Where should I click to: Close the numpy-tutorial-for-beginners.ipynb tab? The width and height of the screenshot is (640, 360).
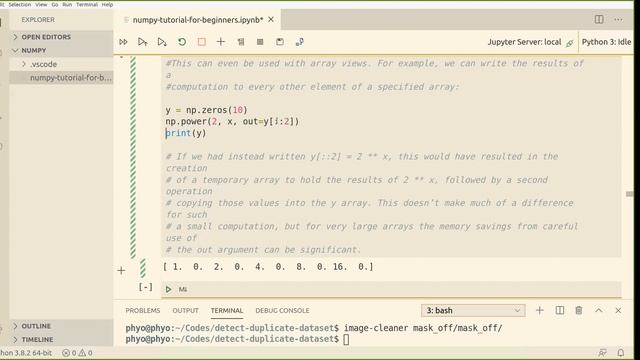271,19
